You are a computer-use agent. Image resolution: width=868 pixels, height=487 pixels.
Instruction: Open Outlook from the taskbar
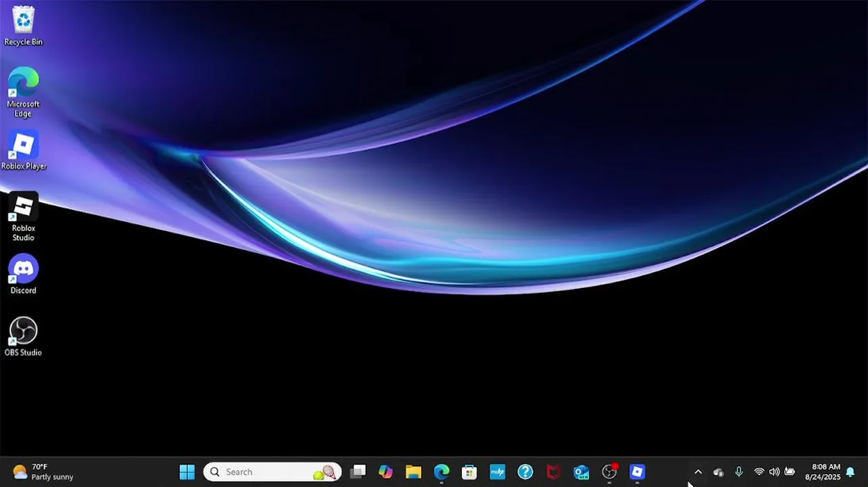pos(581,472)
